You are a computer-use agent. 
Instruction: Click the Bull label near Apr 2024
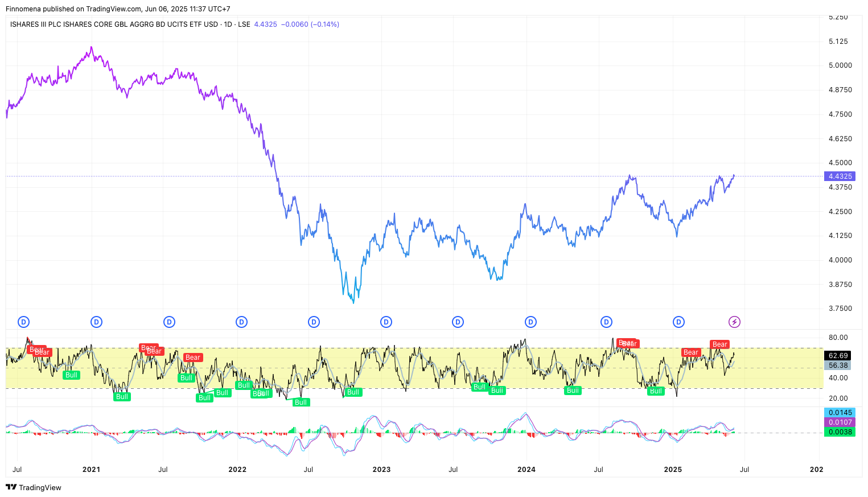[573, 391]
